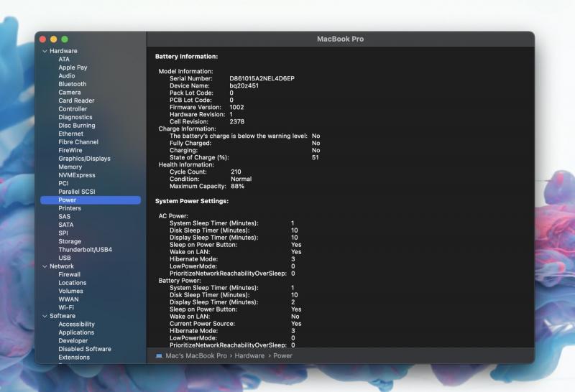
Task: Open USB in the sidebar
Action: point(65,258)
